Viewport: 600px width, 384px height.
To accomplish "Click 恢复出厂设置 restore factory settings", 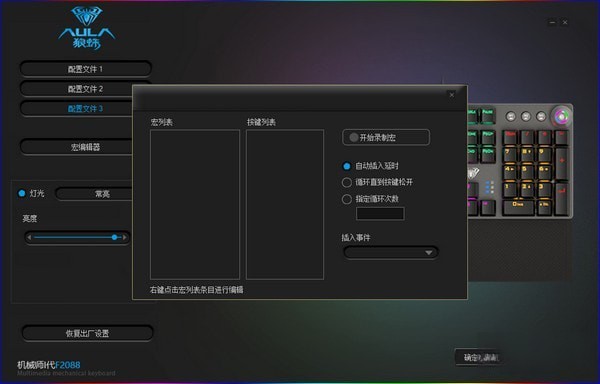I will coord(88,333).
